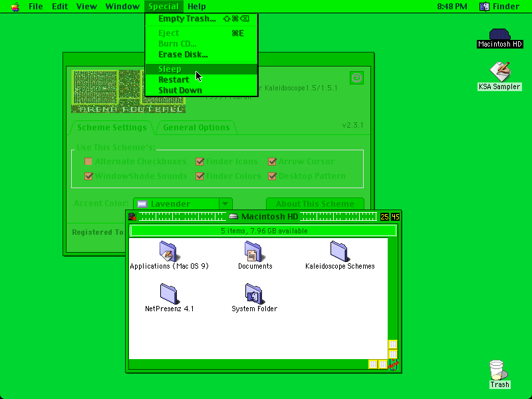Click the 8:48 PM menu bar clock
The image size is (532, 399).
pyautogui.click(x=452, y=7)
